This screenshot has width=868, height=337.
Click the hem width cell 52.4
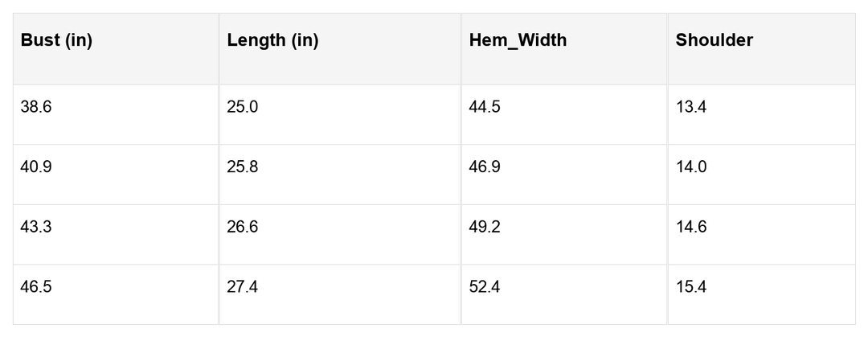pos(485,287)
